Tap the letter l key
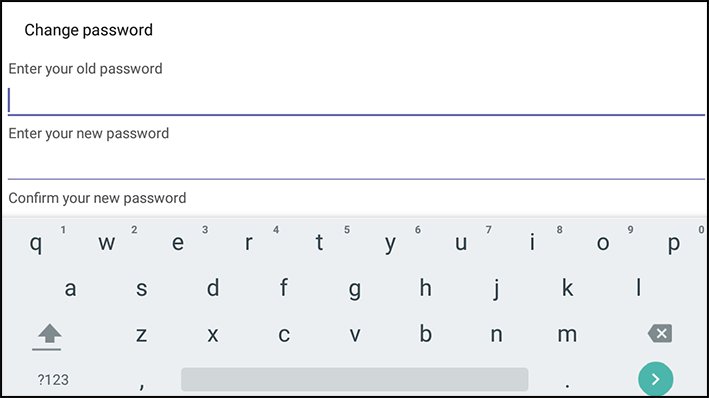 coord(638,288)
